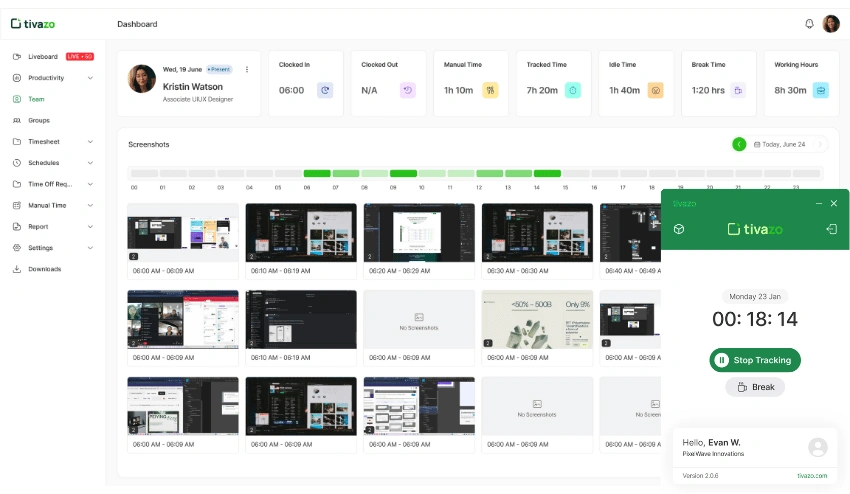This screenshot has height=494, width=850.
Task: Click the Break button in tracker
Action: 755,387
